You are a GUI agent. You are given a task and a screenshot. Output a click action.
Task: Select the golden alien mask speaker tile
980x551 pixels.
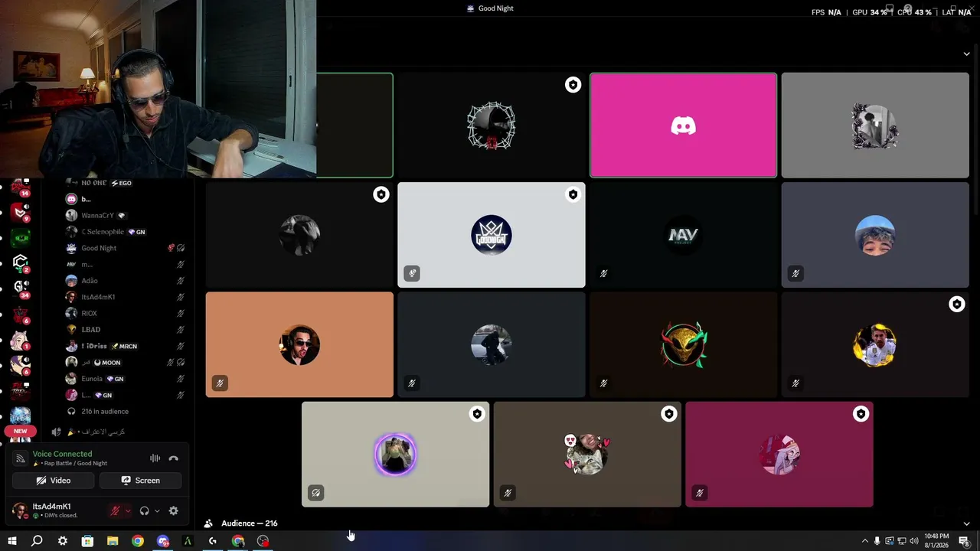[683, 344]
